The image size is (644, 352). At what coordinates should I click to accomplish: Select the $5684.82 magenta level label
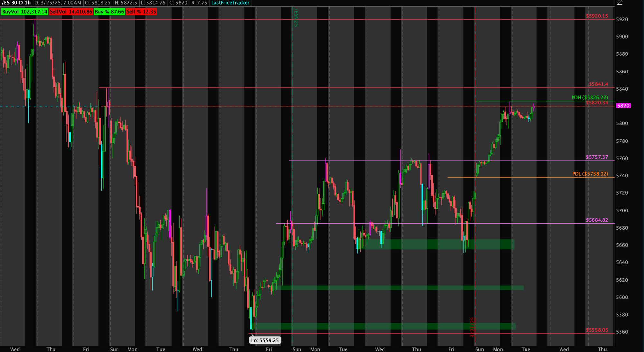pyautogui.click(x=597, y=220)
